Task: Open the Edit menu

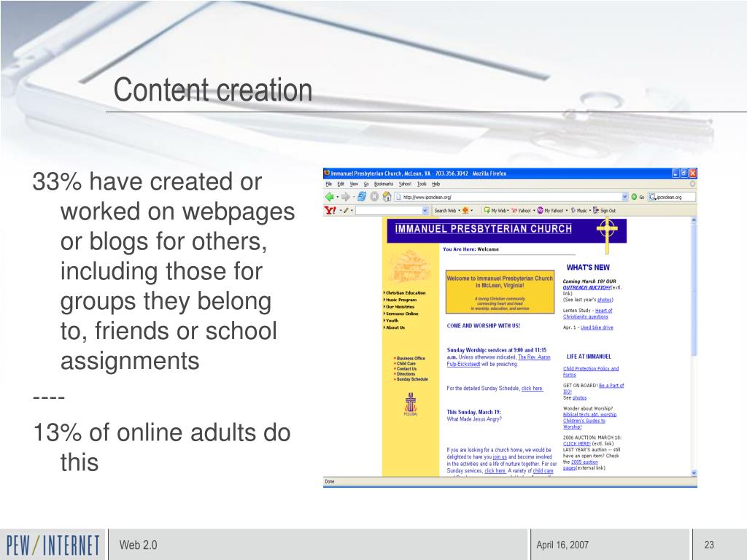Action: coord(341,184)
